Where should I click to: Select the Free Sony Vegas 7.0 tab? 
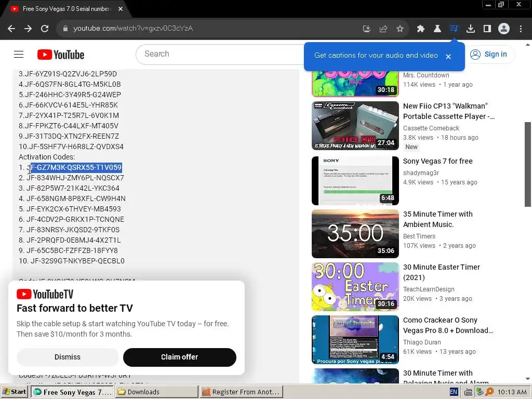tap(67, 9)
